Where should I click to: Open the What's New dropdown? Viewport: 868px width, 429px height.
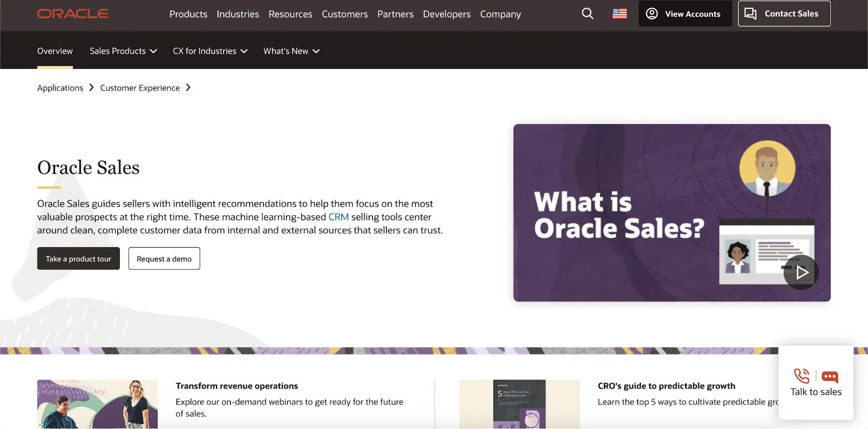pos(291,51)
